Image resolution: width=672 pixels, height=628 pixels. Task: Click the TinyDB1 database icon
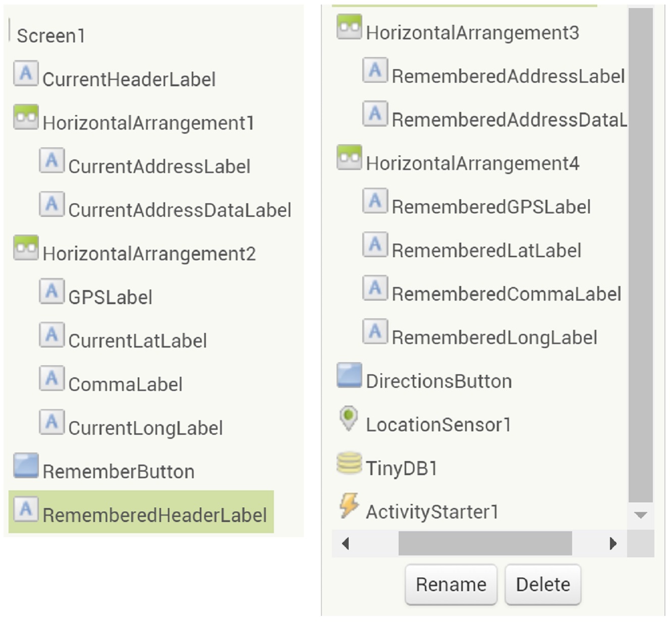349,463
